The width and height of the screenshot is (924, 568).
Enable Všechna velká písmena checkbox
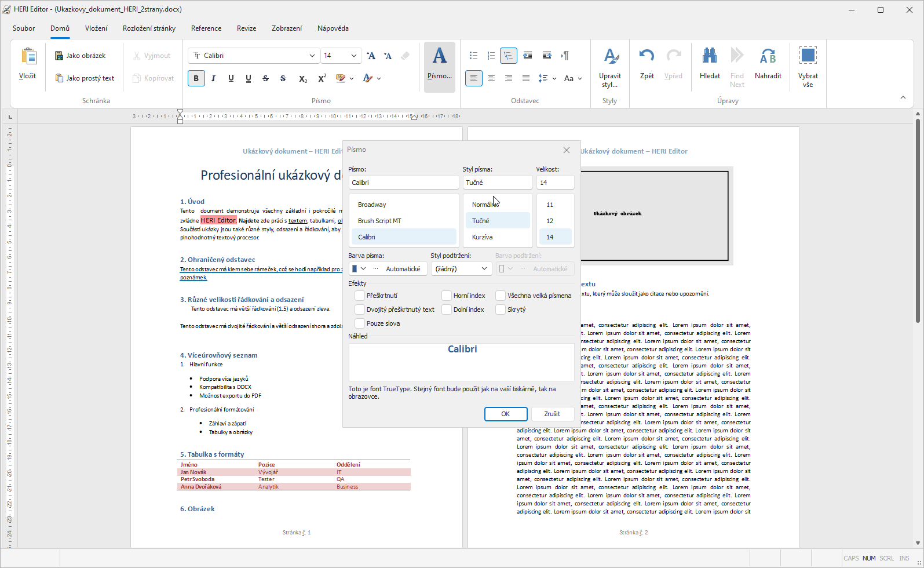[501, 296]
